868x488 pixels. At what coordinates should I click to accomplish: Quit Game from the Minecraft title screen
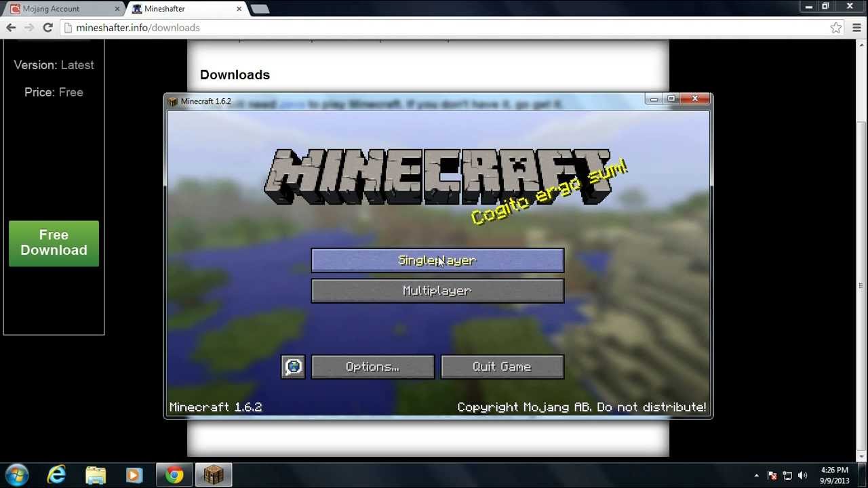(502, 367)
